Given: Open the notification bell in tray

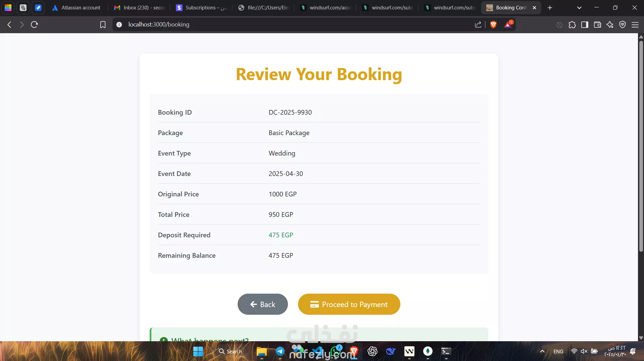Looking at the screenshot, I should [x=633, y=351].
